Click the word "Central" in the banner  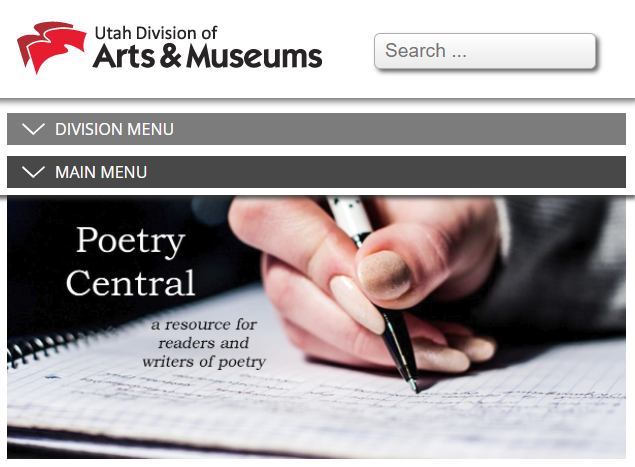tap(131, 283)
